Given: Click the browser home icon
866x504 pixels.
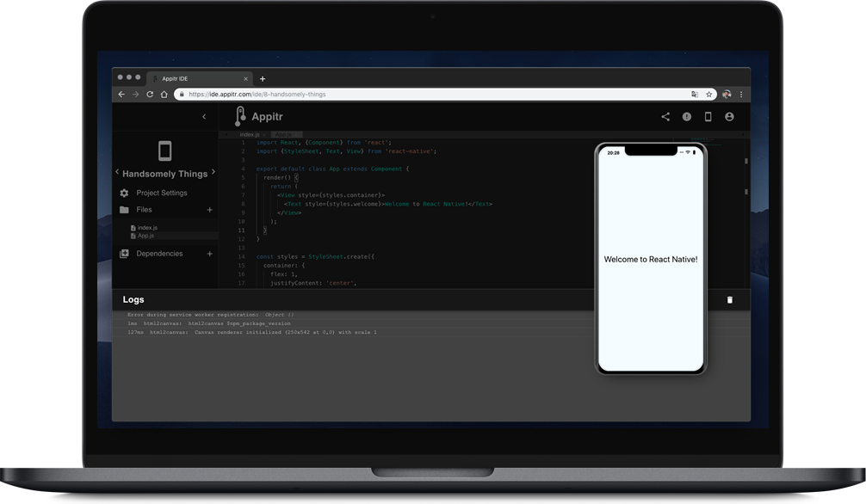Looking at the screenshot, I should pos(164,95).
